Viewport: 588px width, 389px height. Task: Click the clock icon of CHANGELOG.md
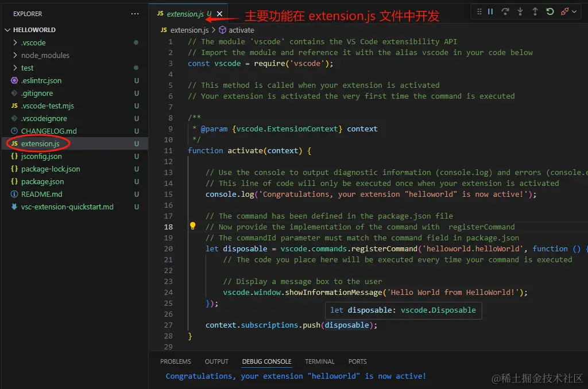pos(14,131)
